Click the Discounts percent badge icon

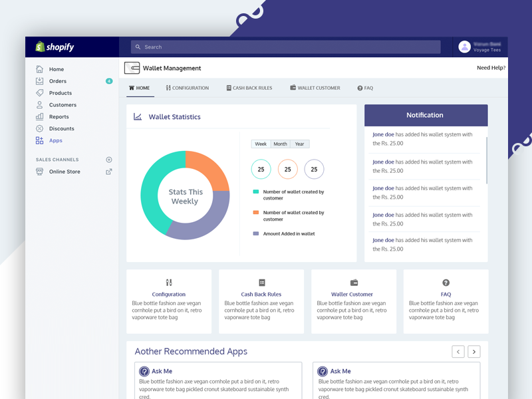pos(39,128)
